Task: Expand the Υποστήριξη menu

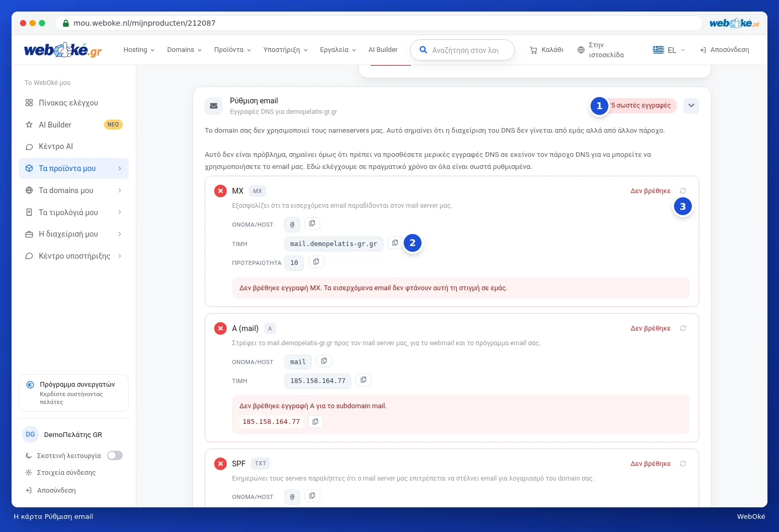Action: tap(286, 50)
